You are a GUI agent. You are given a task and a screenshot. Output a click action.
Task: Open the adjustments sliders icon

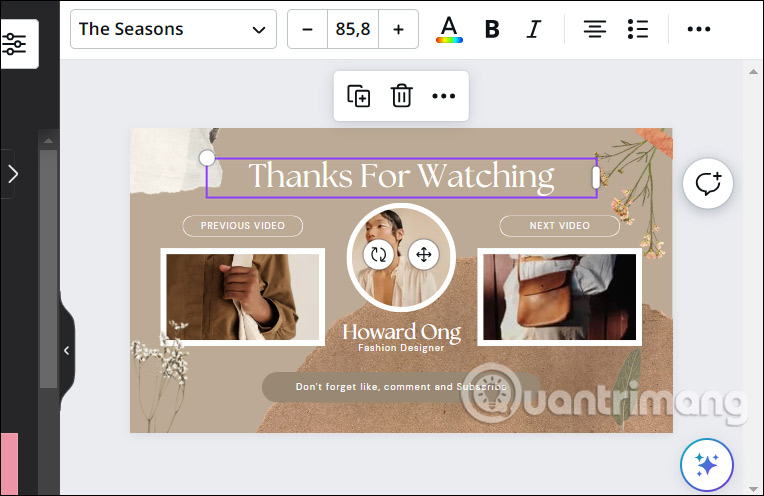14,44
